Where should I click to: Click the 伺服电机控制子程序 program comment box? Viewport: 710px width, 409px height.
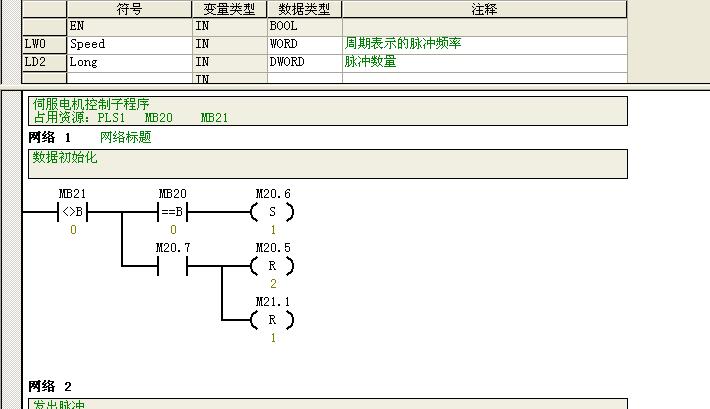pyautogui.click(x=329, y=110)
